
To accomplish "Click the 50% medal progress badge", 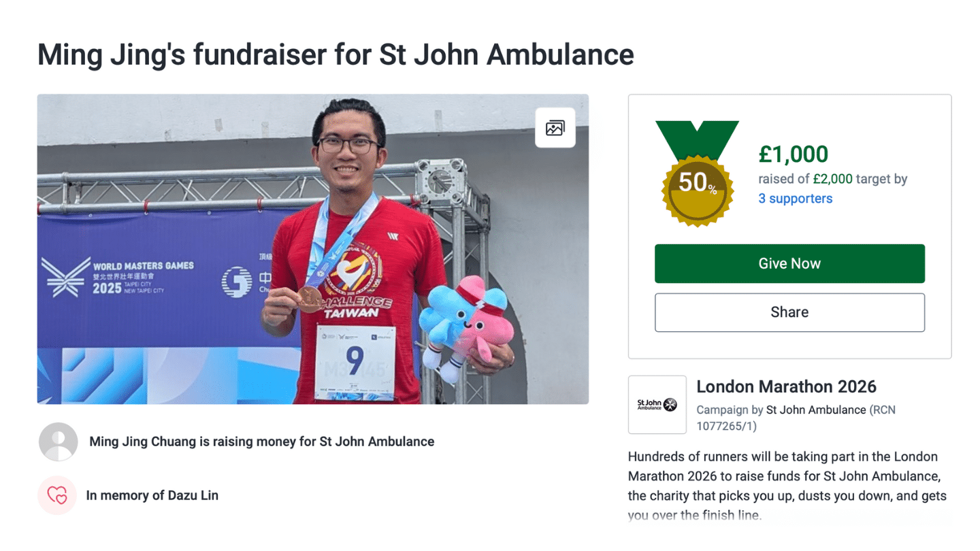I will point(697,190).
